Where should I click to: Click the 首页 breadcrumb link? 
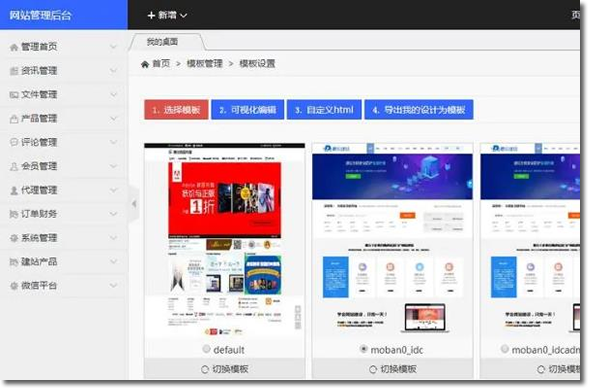(x=161, y=64)
